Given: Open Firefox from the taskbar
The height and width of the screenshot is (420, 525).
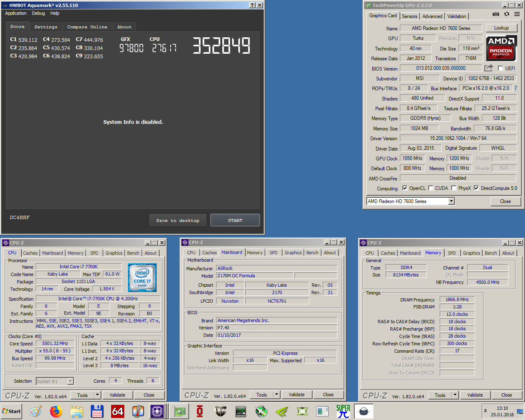Looking at the screenshot, I should (56, 411).
